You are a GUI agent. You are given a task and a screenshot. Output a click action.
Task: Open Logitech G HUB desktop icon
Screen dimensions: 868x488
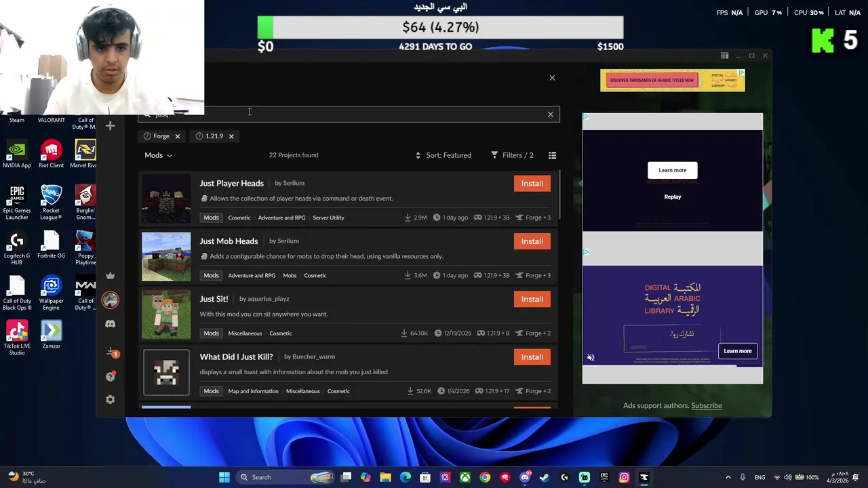[17, 247]
